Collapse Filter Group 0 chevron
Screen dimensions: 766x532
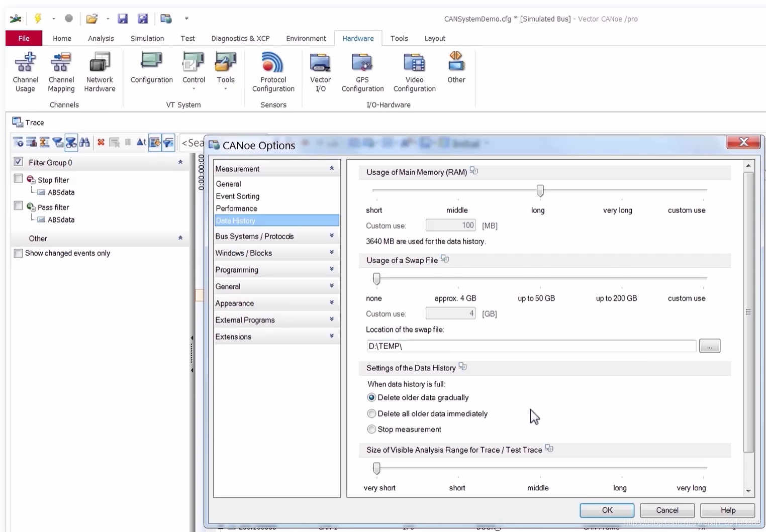pyautogui.click(x=180, y=162)
